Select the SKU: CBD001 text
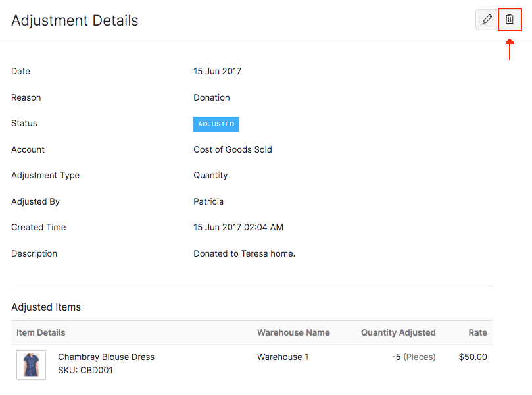Viewport: 532px width, 395px height. pyautogui.click(x=85, y=370)
